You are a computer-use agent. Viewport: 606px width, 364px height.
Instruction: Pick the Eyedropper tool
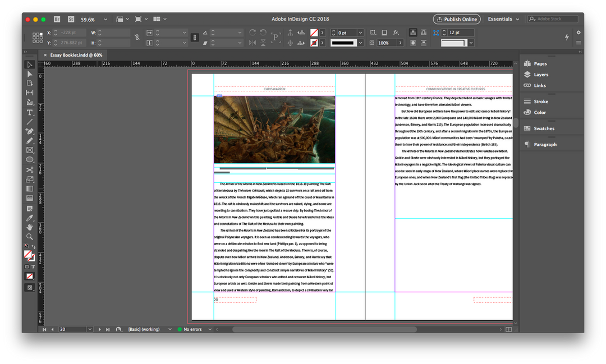click(x=30, y=218)
